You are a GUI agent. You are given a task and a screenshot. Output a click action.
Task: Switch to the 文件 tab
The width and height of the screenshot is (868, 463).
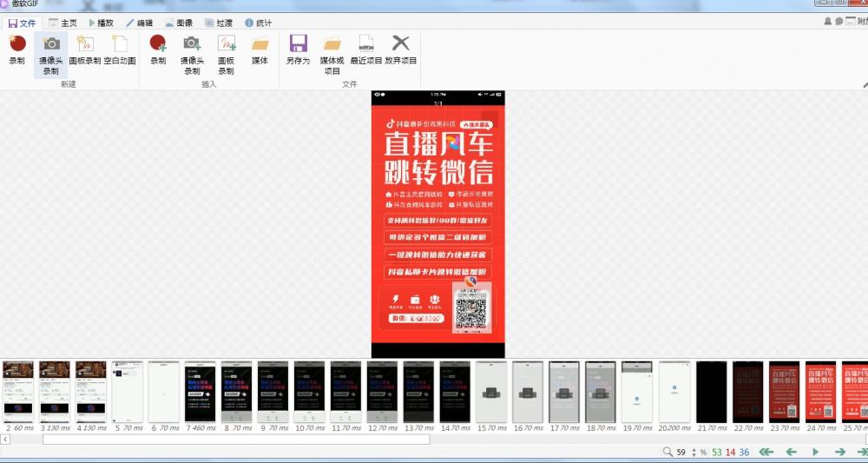(x=23, y=23)
